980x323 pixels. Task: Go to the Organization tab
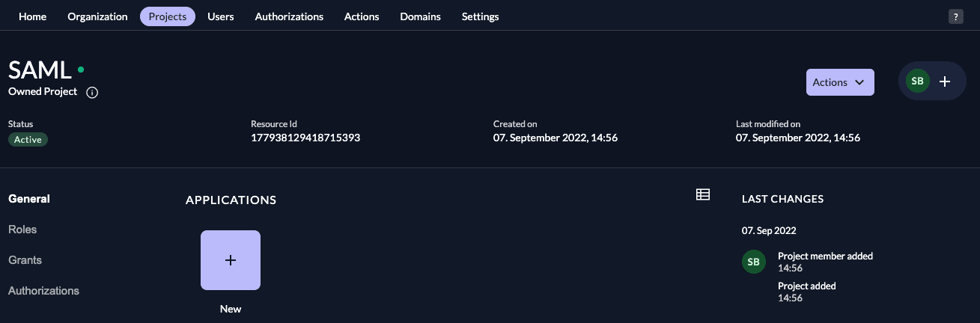[x=97, y=16]
